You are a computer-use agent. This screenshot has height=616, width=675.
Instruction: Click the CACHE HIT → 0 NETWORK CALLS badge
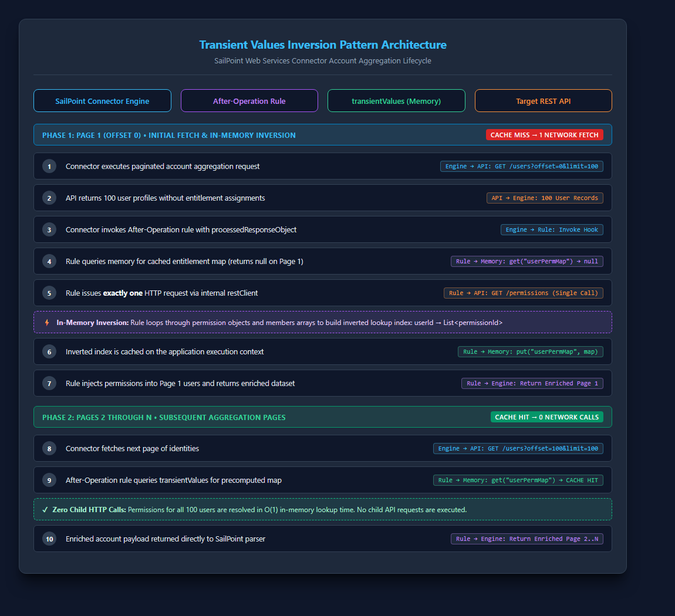tap(546, 417)
